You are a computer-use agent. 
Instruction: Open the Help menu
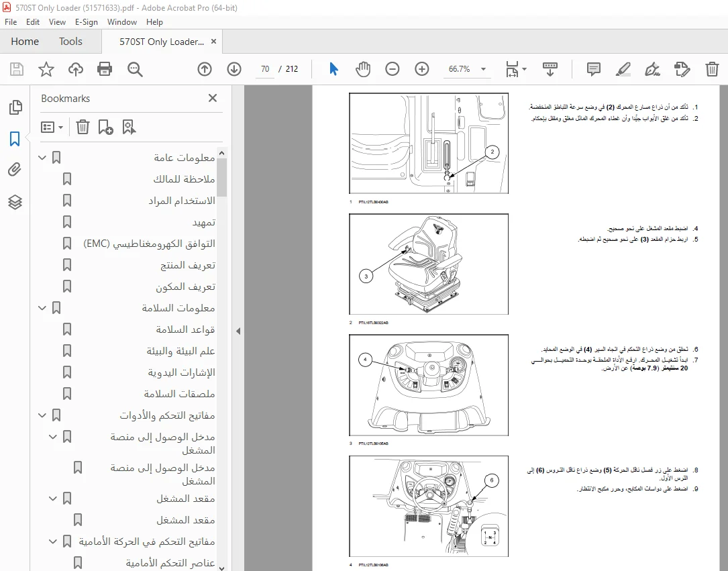point(154,22)
